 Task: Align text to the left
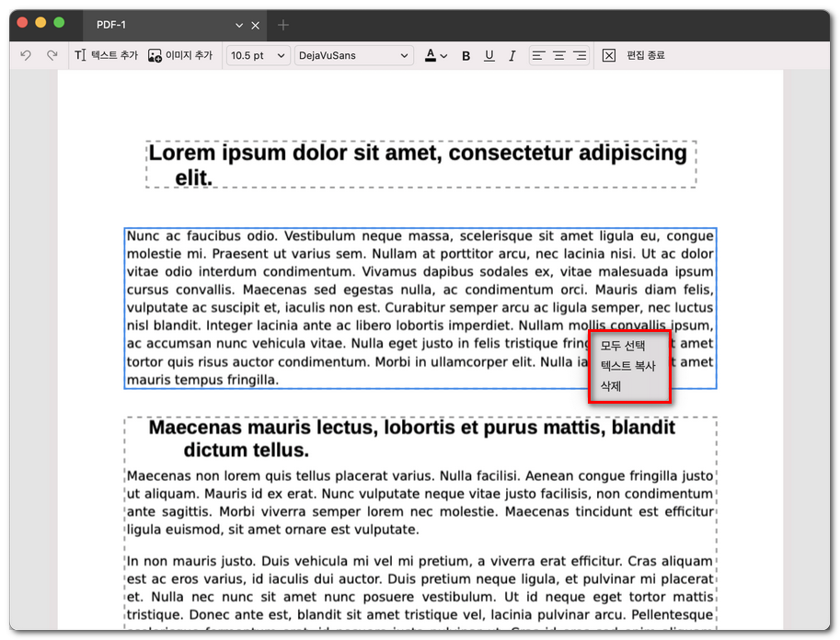coord(539,56)
